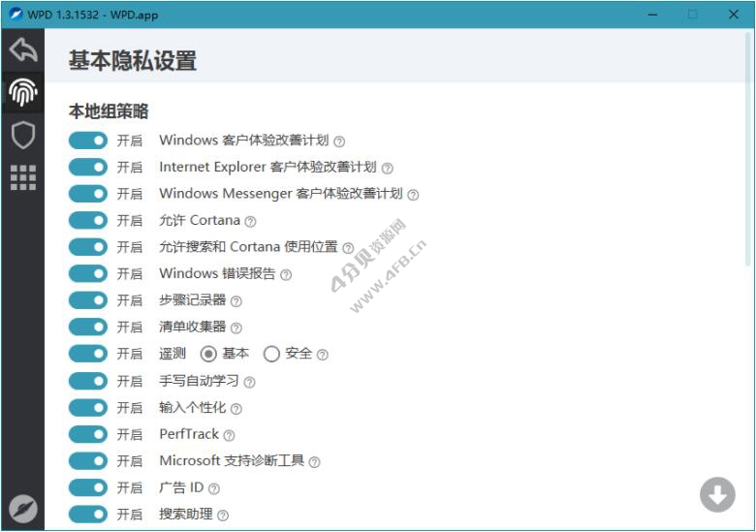This screenshot has width=756, height=532.
Task: Click the PerfTrack label text
Action: pos(189,434)
